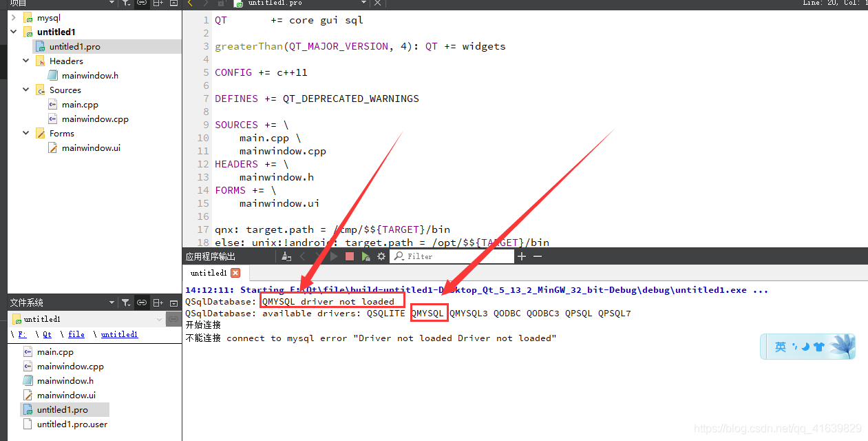Close the 文件系统 side panel with the box icon
The width and height of the screenshot is (868, 441).
[x=173, y=302]
